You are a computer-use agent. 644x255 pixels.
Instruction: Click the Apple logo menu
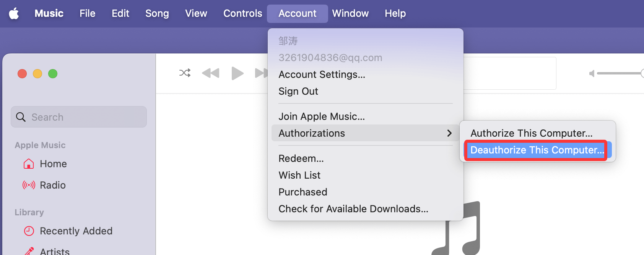[14, 13]
